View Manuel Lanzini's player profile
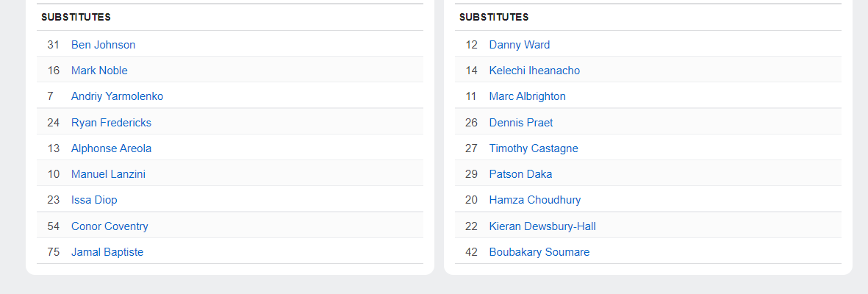The width and height of the screenshot is (868, 294). point(108,174)
